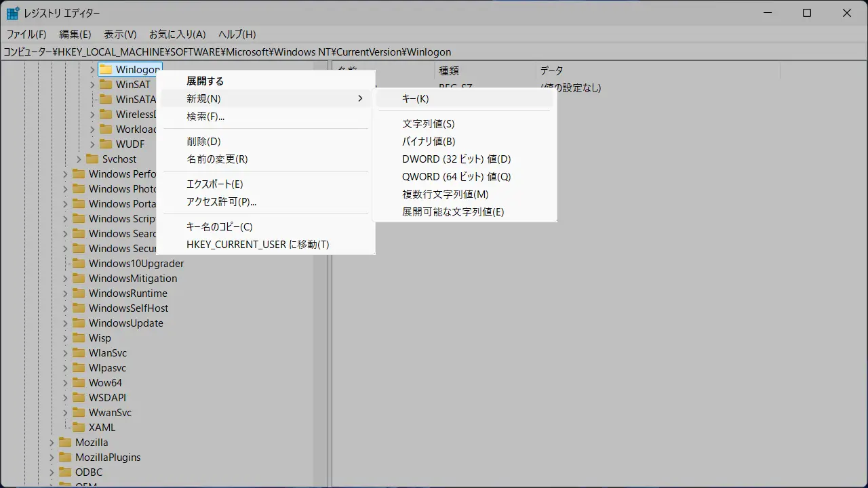Click the Winlogon folder icon in tree
Image resolution: width=868 pixels, height=488 pixels.
pos(106,70)
